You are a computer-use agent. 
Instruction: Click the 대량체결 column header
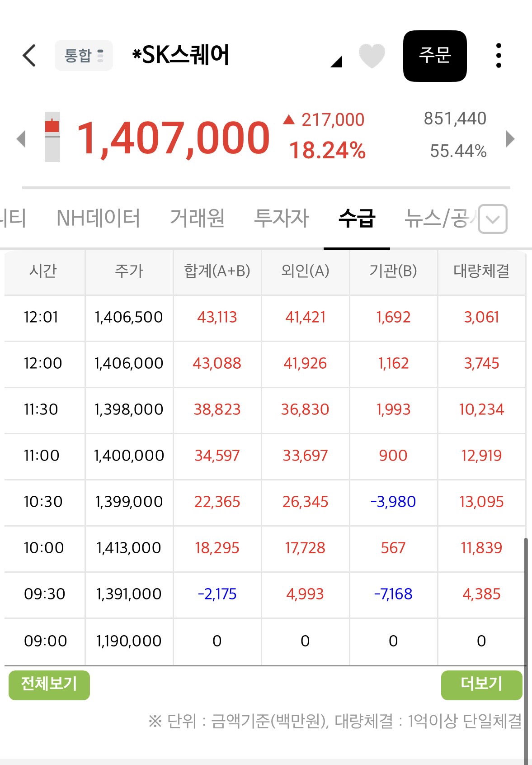481,271
